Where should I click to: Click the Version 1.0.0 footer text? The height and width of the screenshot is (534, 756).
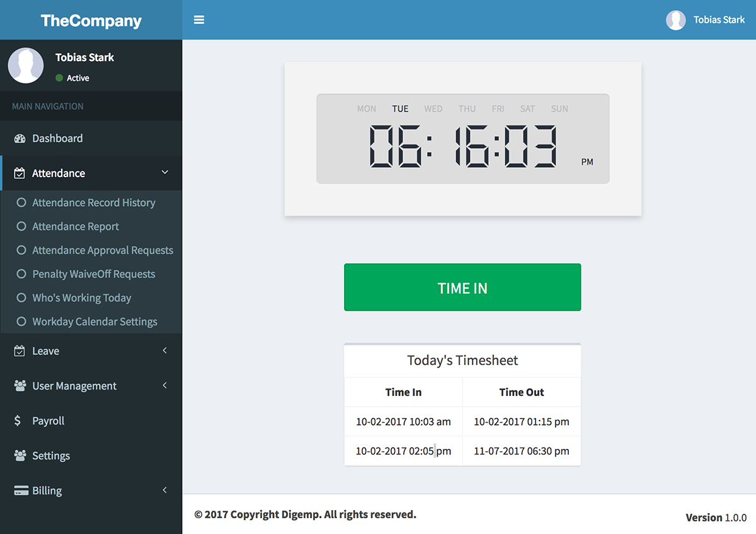tap(716, 518)
